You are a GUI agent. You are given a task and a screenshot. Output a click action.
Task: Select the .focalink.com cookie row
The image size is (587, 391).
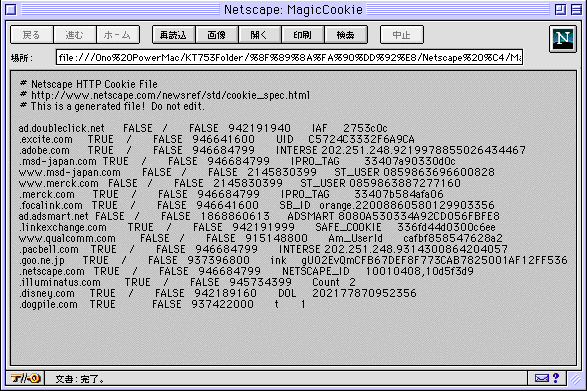coord(257,205)
